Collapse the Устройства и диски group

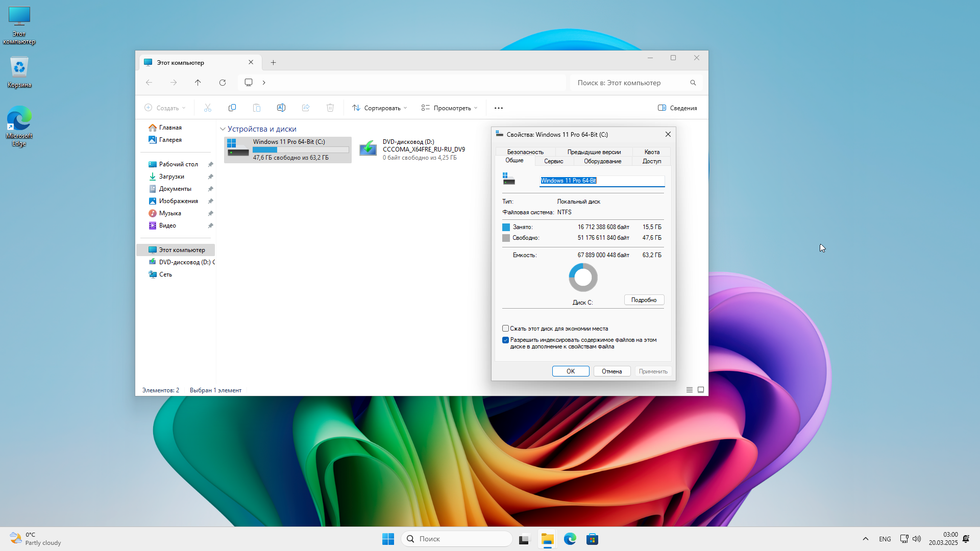pos(223,129)
